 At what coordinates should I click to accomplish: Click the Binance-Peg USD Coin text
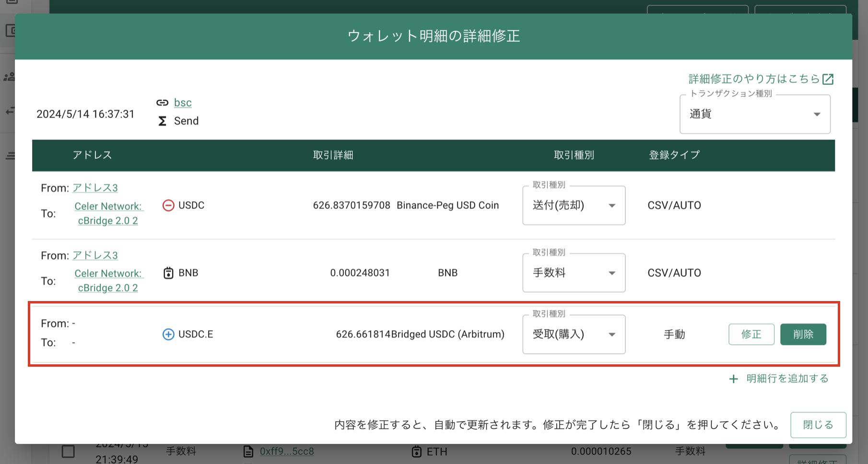pos(448,206)
